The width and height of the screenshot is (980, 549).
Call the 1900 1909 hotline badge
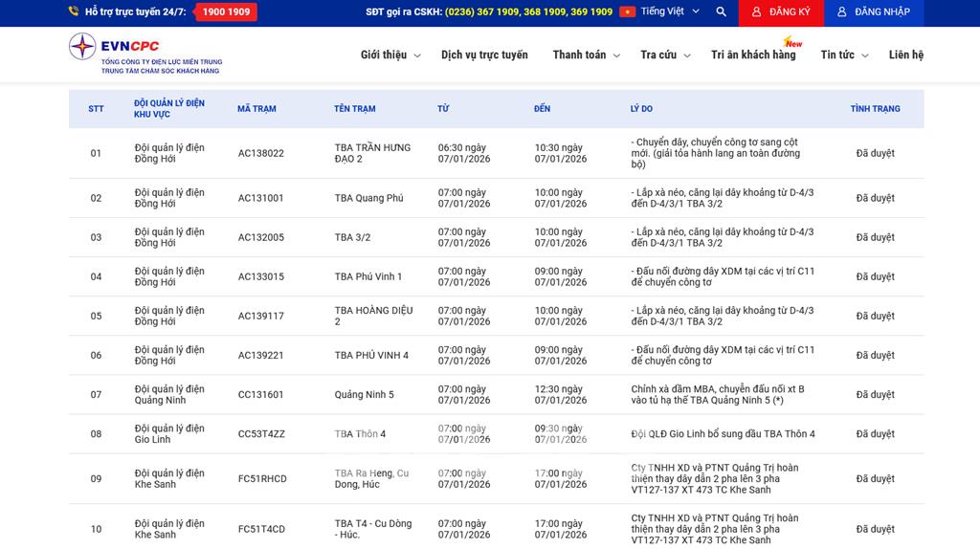tap(226, 12)
